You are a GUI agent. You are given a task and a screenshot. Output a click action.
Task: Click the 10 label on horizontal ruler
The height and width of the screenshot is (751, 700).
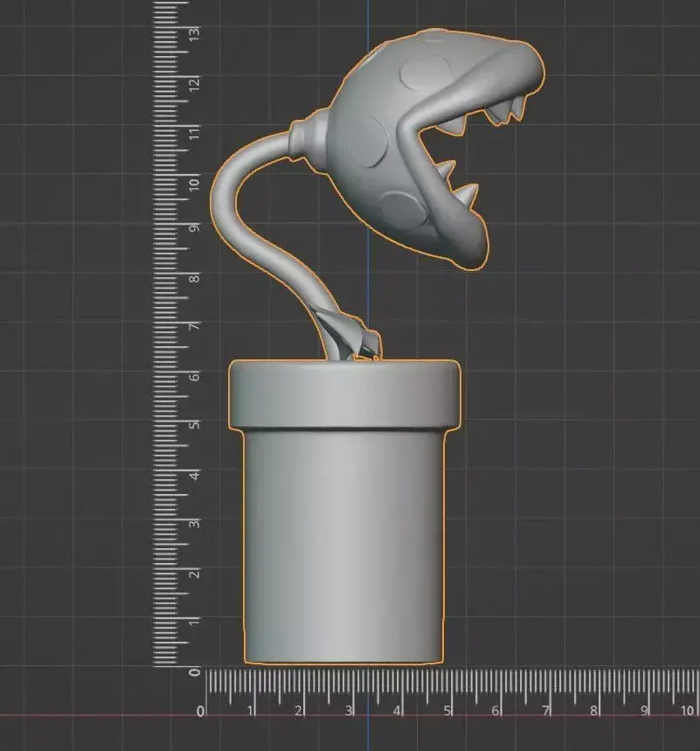[x=687, y=711]
